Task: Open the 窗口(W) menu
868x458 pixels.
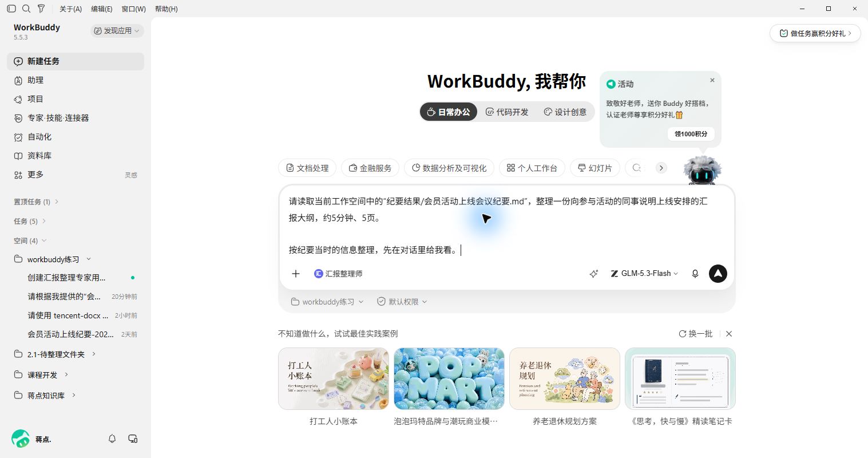Action: point(133,9)
